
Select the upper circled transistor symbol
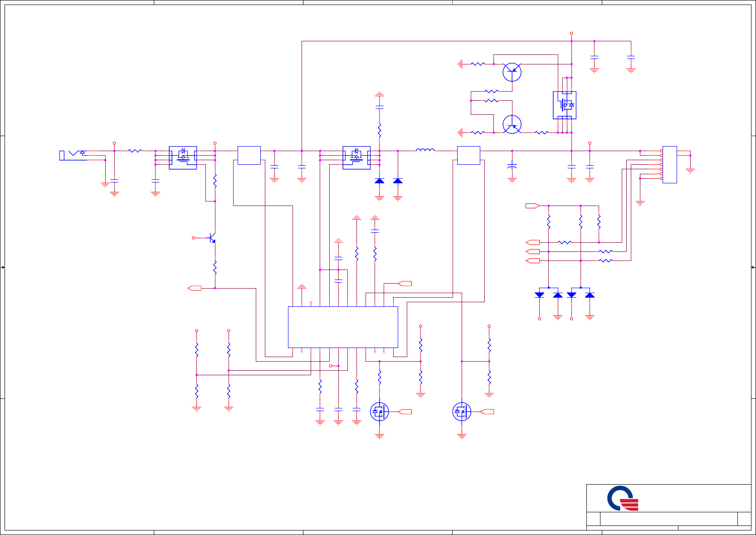pyautogui.click(x=512, y=72)
